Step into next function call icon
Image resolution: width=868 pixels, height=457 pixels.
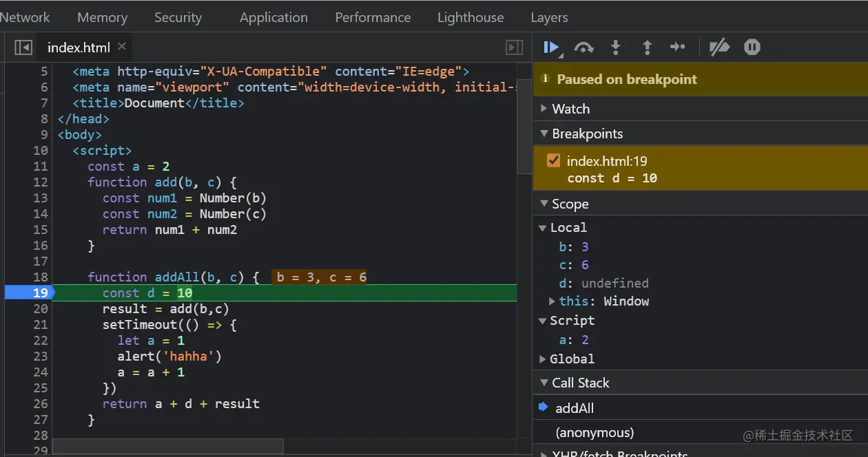click(616, 47)
